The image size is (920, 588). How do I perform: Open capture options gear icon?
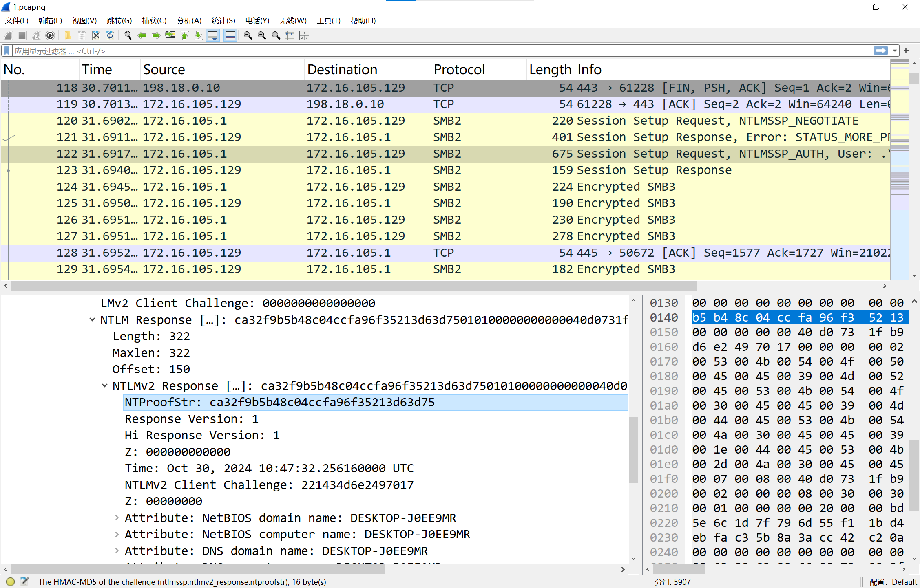pos(50,36)
